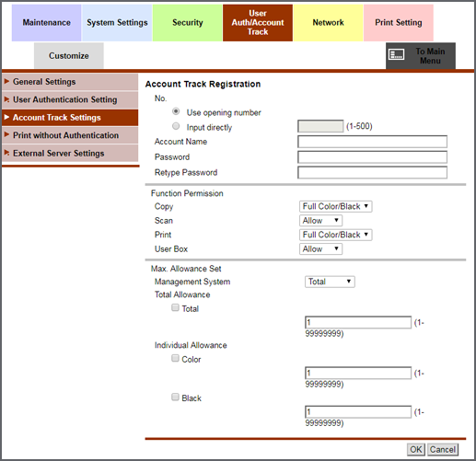Click the arrow icon beside General Settings
The width and height of the screenshot is (476, 461).
(x=6, y=81)
